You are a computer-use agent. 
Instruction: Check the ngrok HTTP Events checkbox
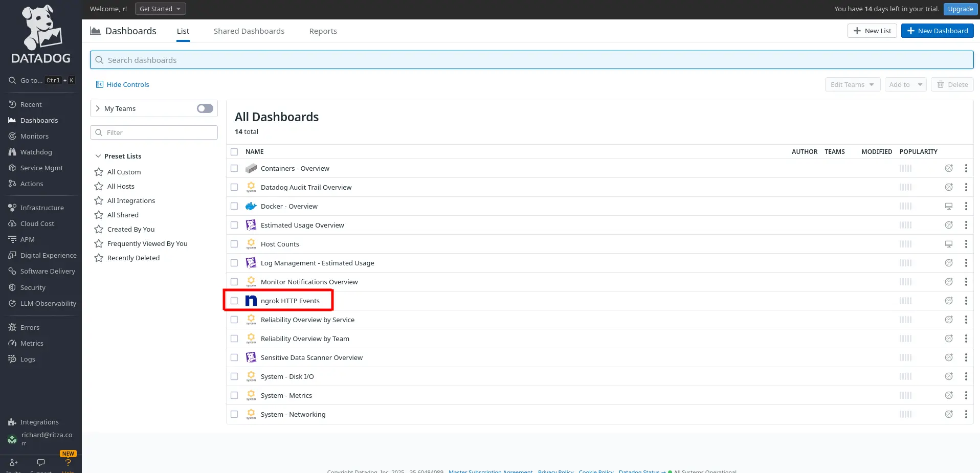click(234, 301)
